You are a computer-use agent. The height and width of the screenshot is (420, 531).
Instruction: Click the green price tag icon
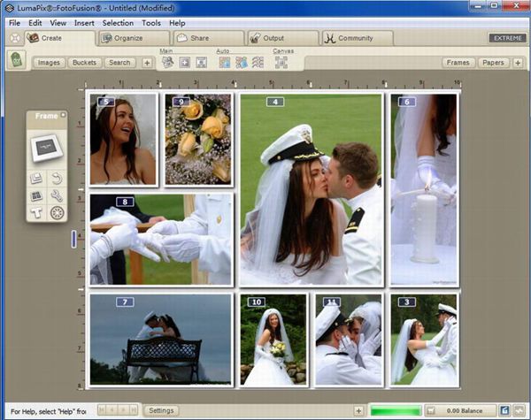(17, 60)
